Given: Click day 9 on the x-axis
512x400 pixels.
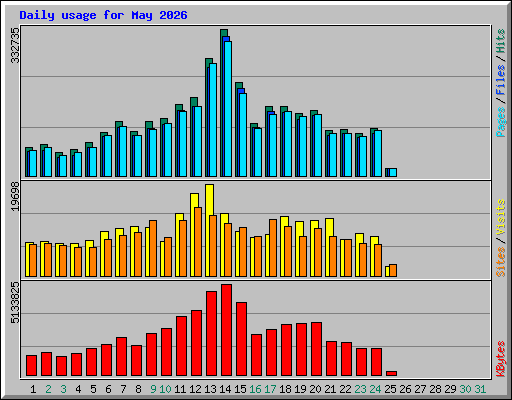Looking at the screenshot, I should pos(153,389).
